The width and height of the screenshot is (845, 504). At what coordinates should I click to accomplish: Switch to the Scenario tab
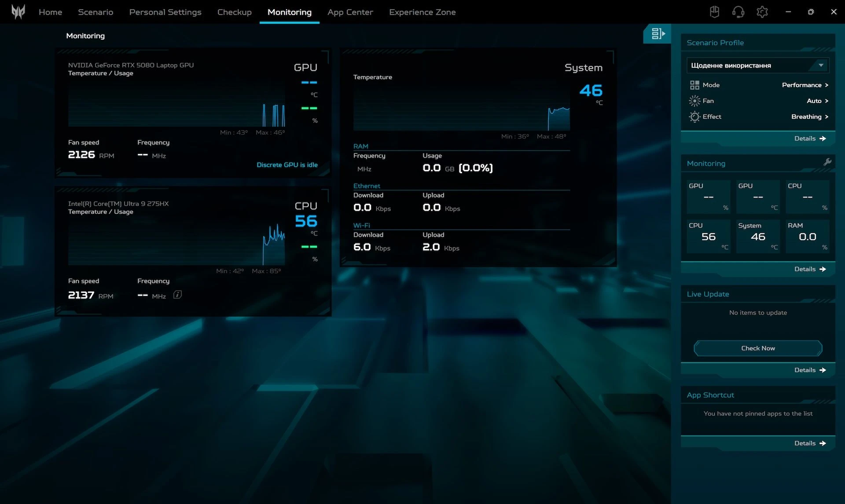tap(96, 12)
